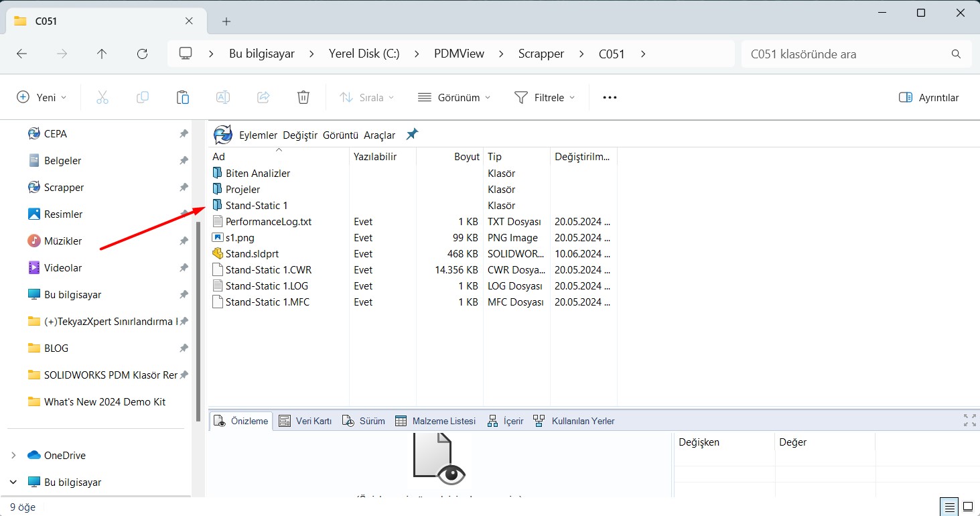Click the blue pin icon in PDM menu bar
980x516 pixels.
click(412, 135)
